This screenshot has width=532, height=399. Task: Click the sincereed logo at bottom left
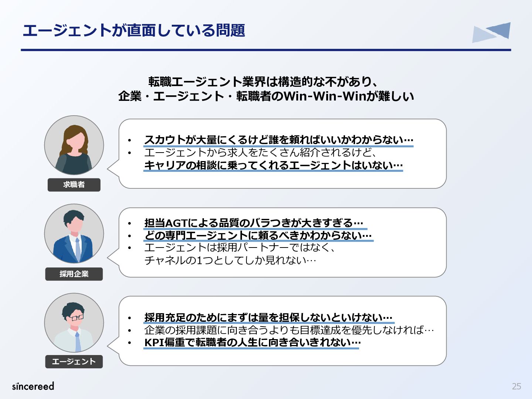(x=33, y=386)
